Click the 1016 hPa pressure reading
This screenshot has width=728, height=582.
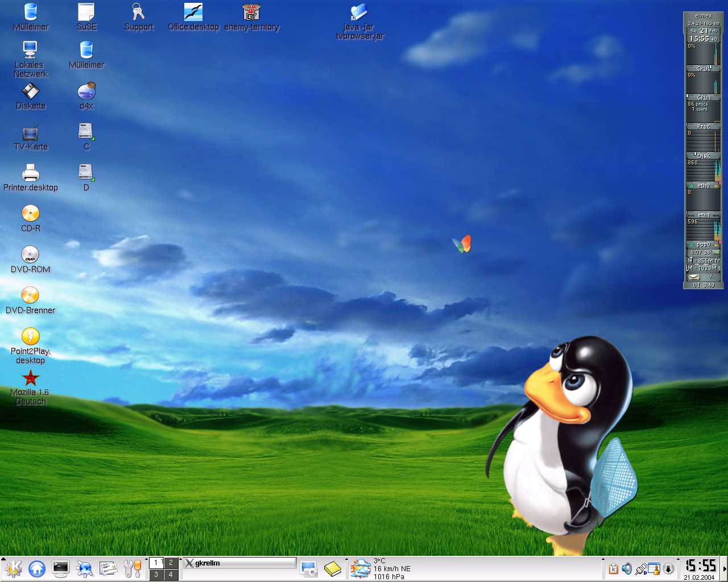(x=389, y=576)
